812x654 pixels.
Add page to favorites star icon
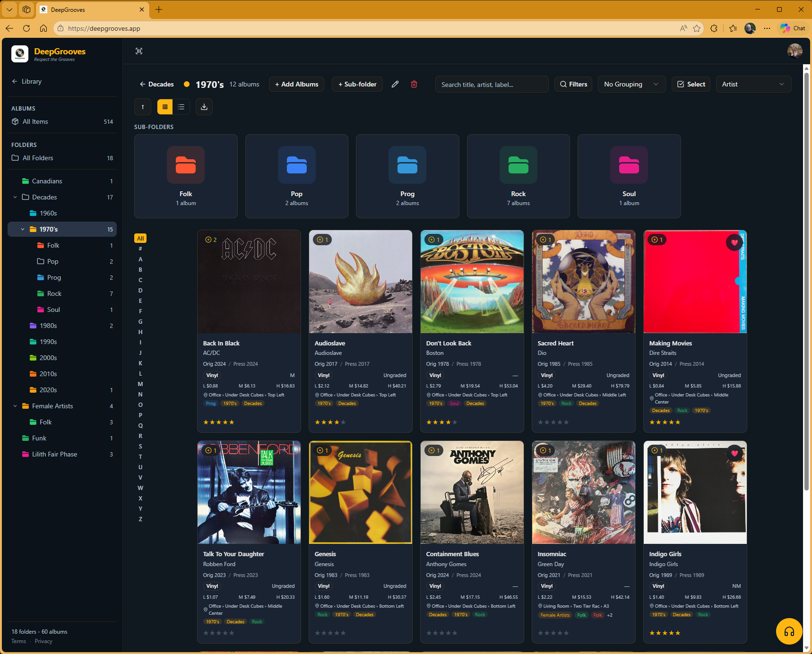point(697,28)
